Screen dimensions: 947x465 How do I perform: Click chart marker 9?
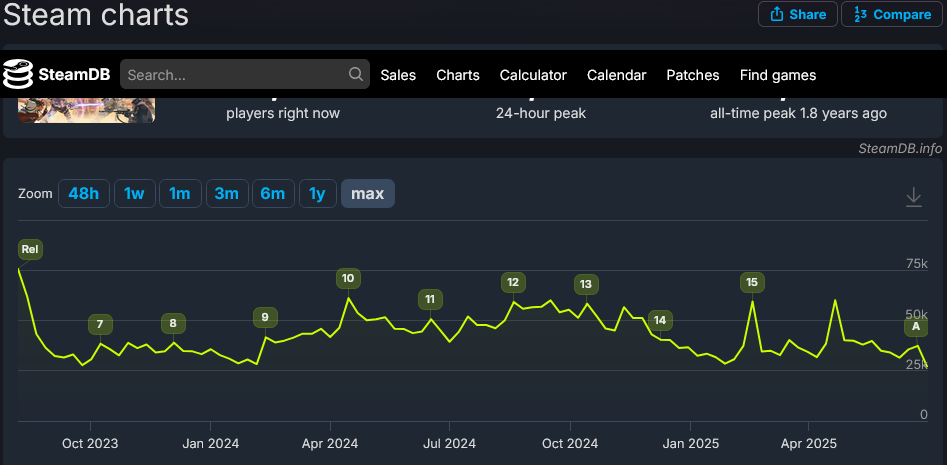pos(265,317)
